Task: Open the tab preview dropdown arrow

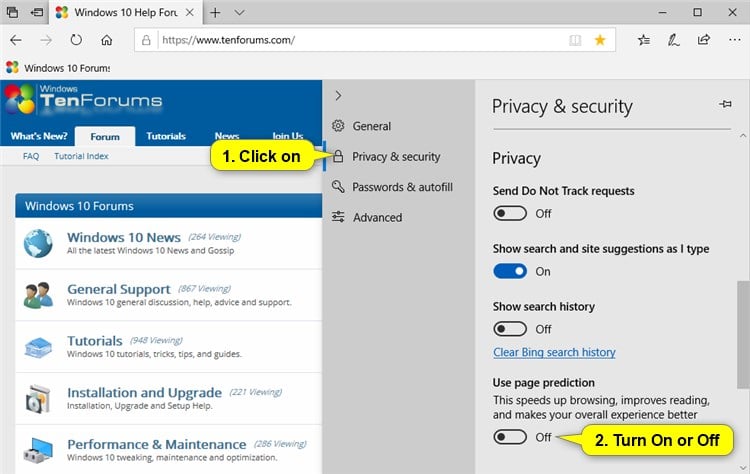Action: coord(240,12)
